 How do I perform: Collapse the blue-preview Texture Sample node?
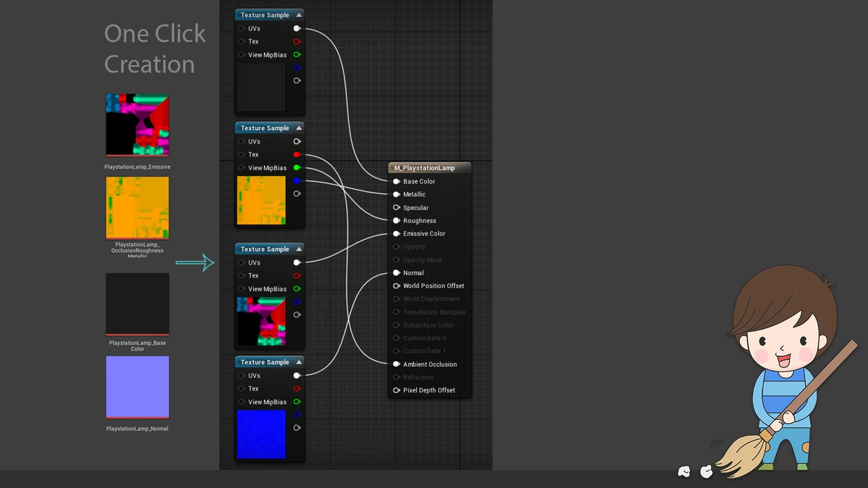click(298, 362)
